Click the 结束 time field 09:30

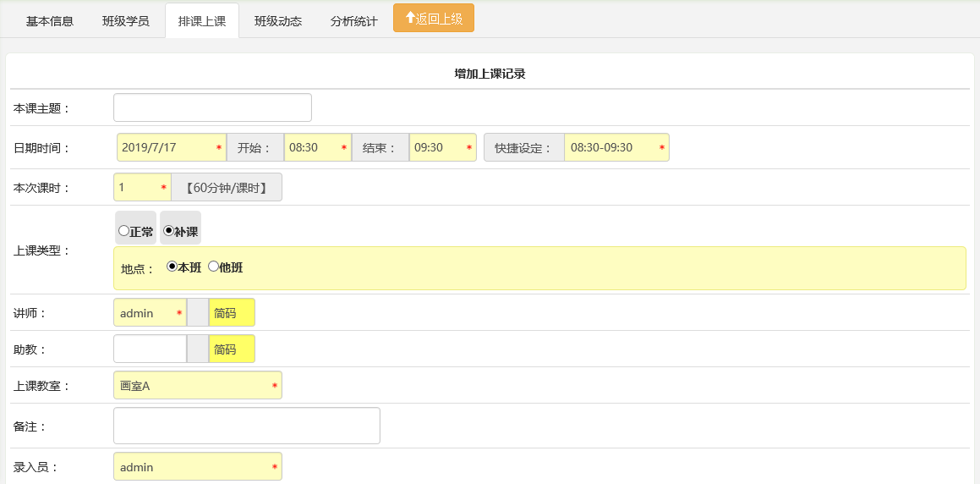coord(442,147)
